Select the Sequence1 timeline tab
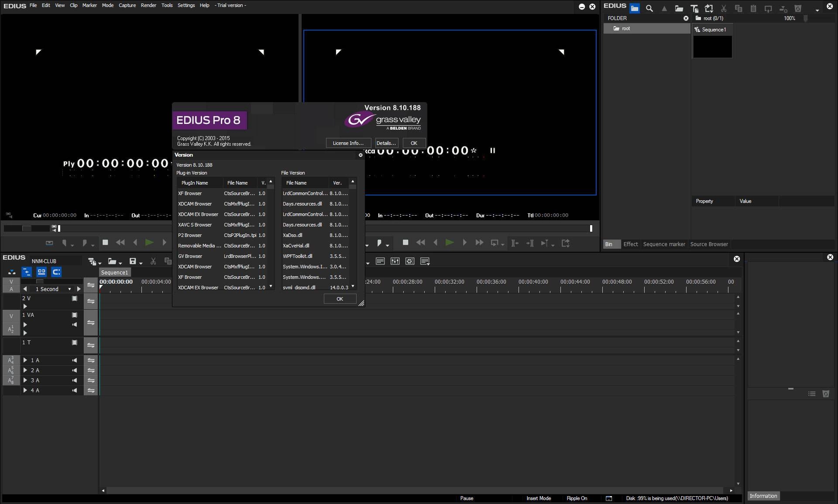 tap(115, 272)
